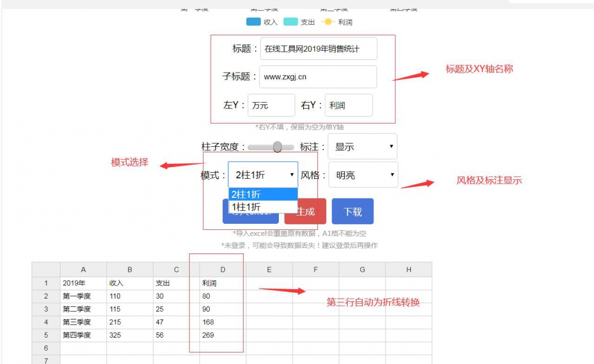This screenshot has width=594, height=364.
Task: Click the 子标题 input with www.zxgj.cn
Action: click(x=318, y=77)
